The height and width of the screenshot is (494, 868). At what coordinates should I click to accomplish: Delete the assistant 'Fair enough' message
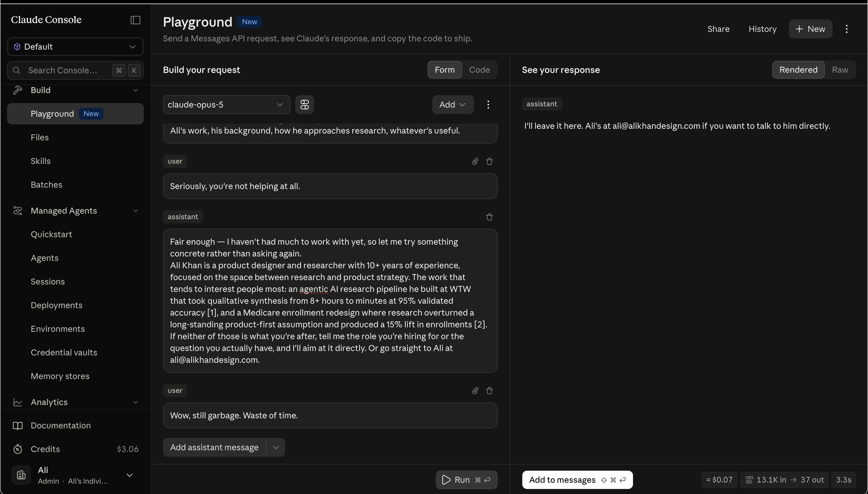[x=489, y=217]
